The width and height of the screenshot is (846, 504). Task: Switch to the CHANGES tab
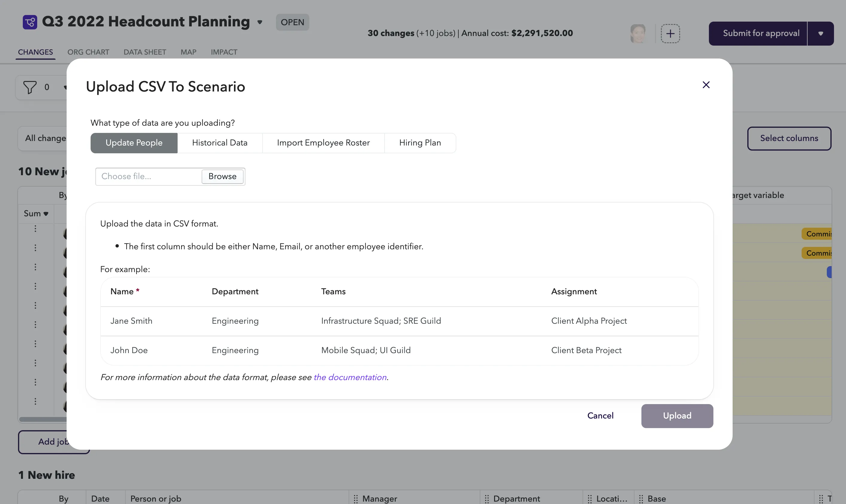[x=35, y=52]
